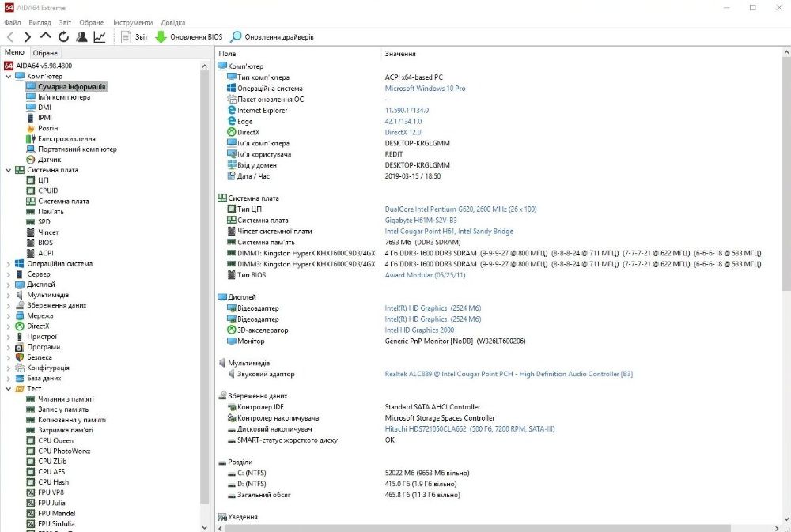Select the Електроживлення battery icon item

pyautogui.click(x=31, y=138)
